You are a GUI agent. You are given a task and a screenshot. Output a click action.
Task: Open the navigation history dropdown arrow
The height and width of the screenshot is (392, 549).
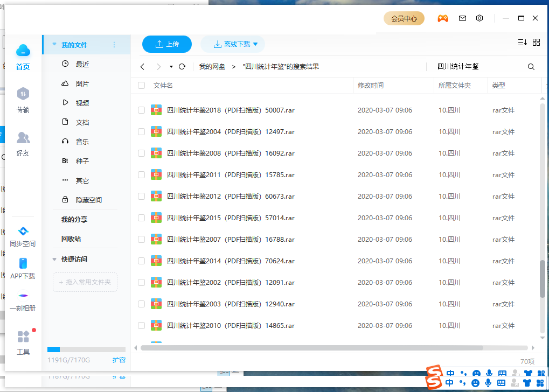171,67
